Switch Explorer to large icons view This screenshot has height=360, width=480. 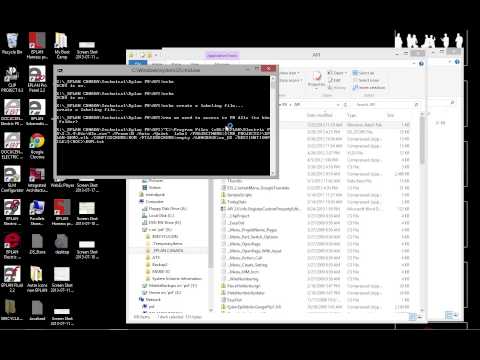click(420, 317)
